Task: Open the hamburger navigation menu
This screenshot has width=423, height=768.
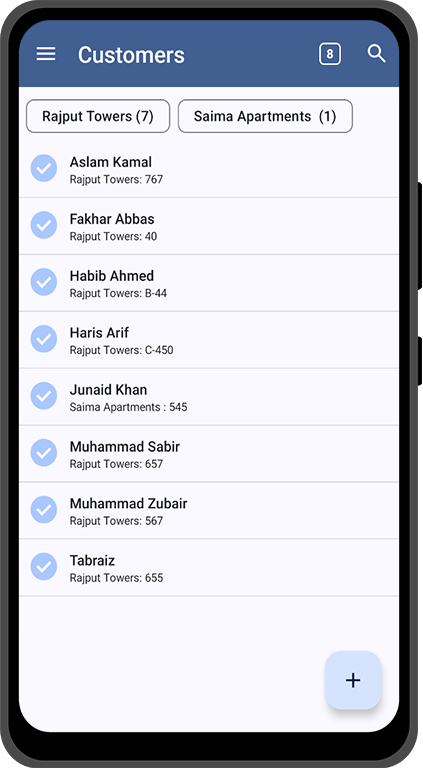Action: [46, 54]
